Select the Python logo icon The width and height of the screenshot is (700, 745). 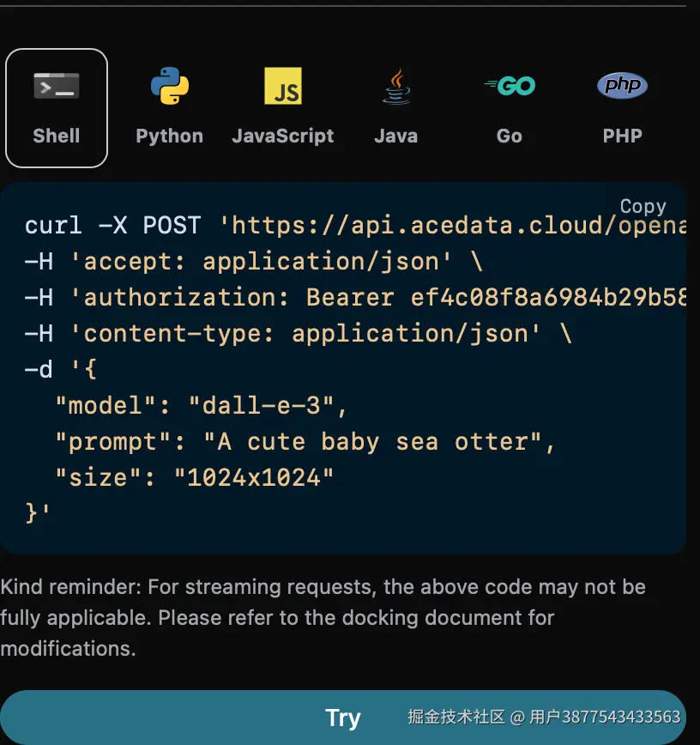pos(170,86)
